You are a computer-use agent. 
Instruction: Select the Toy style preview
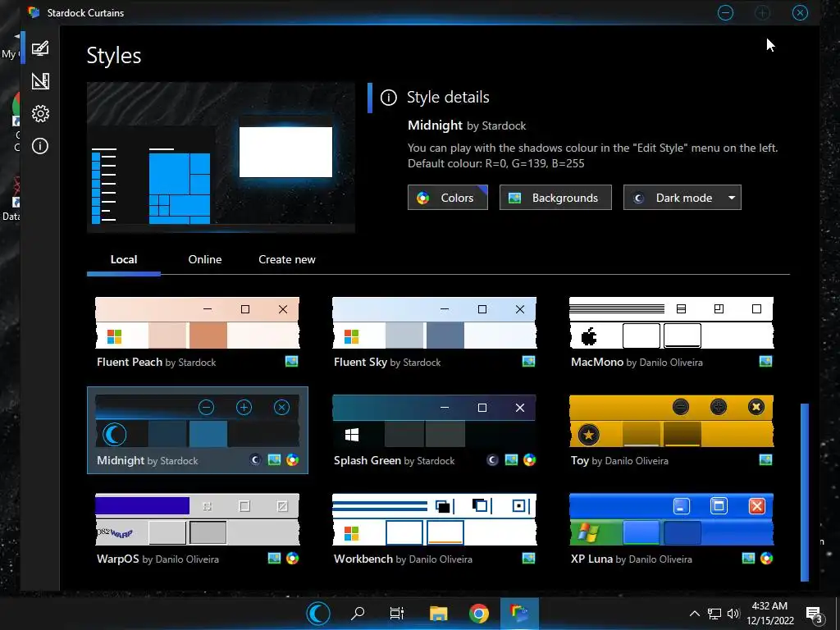[671, 421]
